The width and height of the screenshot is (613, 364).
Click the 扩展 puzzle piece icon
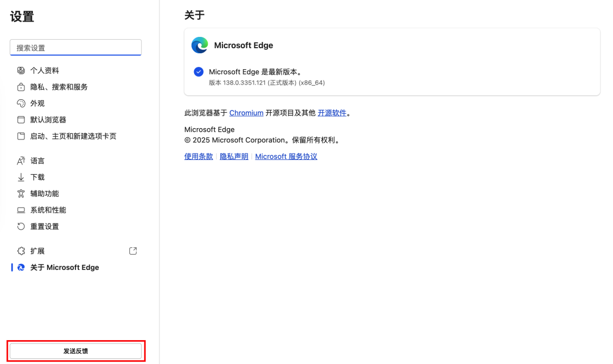pyautogui.click(x=21, y=251)
